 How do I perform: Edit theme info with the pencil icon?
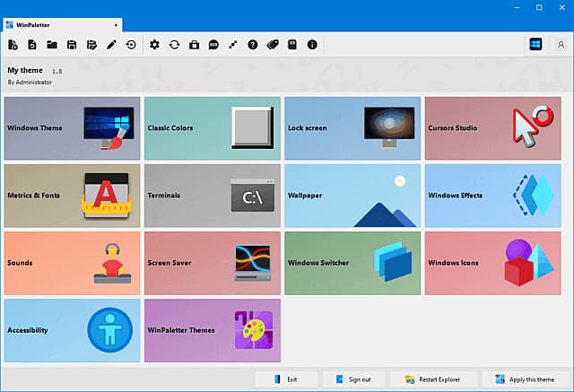point(111,45)
